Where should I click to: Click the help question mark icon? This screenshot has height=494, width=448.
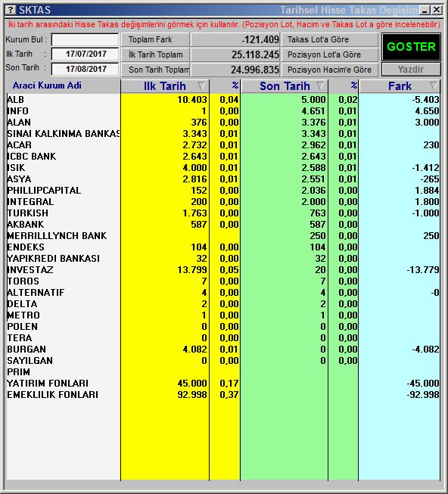tap(11, 10)
